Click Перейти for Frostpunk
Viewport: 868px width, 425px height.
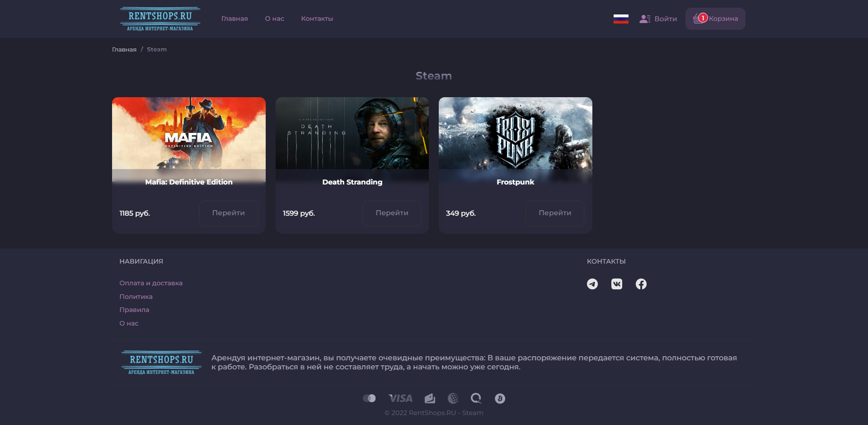pos(555,213)
